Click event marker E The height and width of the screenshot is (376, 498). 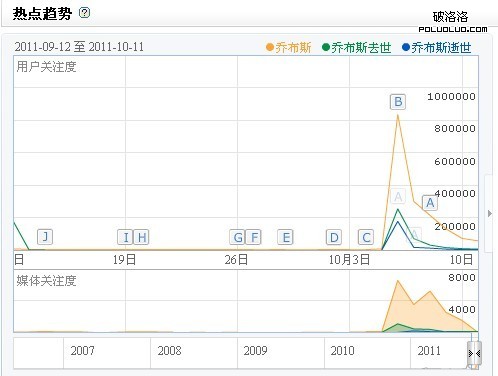(285, 237)
